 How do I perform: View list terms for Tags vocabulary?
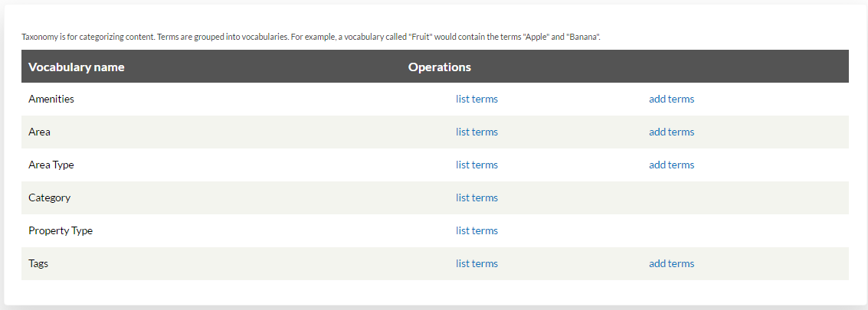[477, 263]
